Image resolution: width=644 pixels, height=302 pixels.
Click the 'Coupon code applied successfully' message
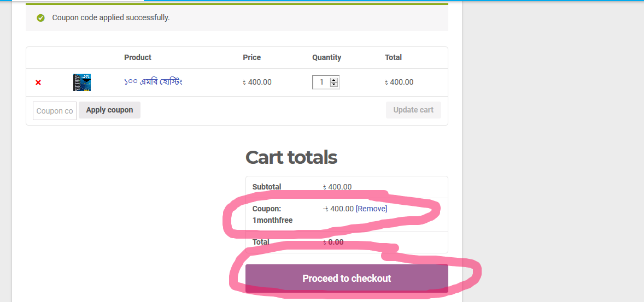[x=111, y=18]
